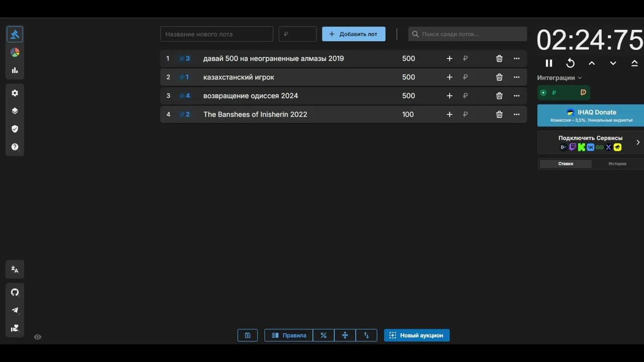Add amount plus for казахстанский игрок lot
Viewport: 644px width, 362px height.
click(450, 77)
